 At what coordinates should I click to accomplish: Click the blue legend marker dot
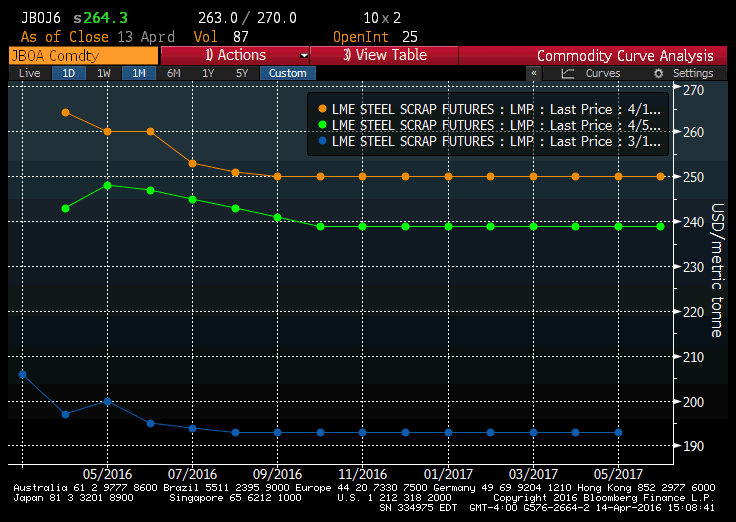coord(321,141)
